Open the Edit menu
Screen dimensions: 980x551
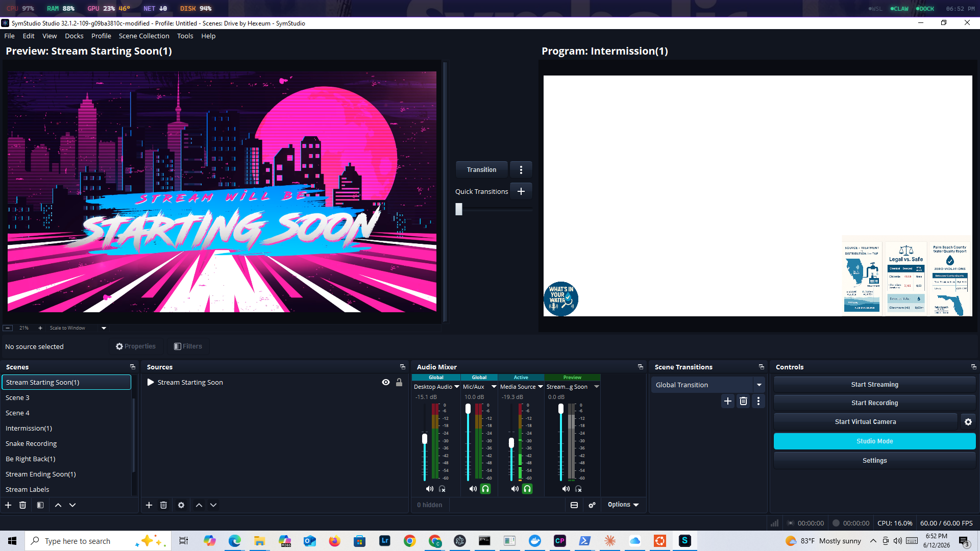[x=29, y=36]
